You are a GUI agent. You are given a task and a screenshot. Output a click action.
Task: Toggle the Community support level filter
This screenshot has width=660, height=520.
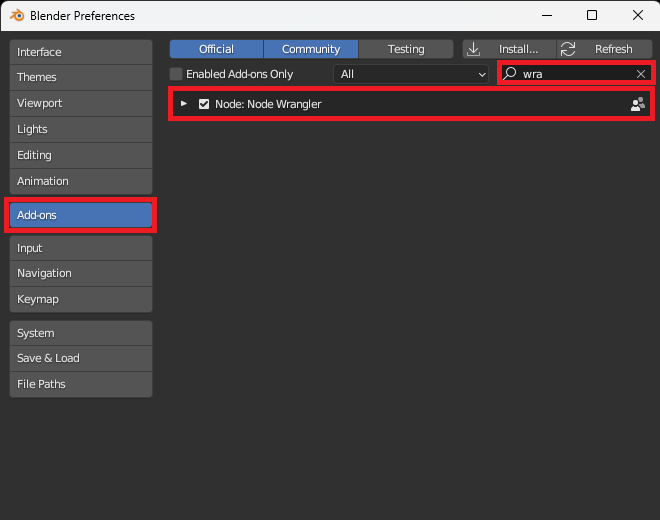point(311,49)
